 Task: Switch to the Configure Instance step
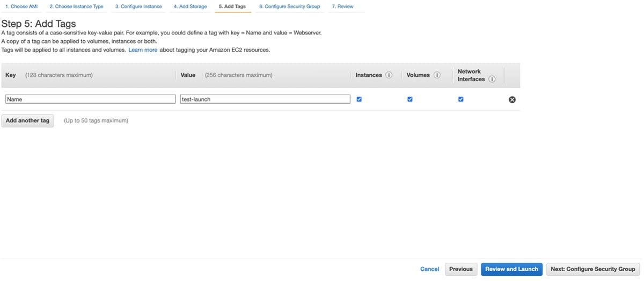(x=138, y=6)
